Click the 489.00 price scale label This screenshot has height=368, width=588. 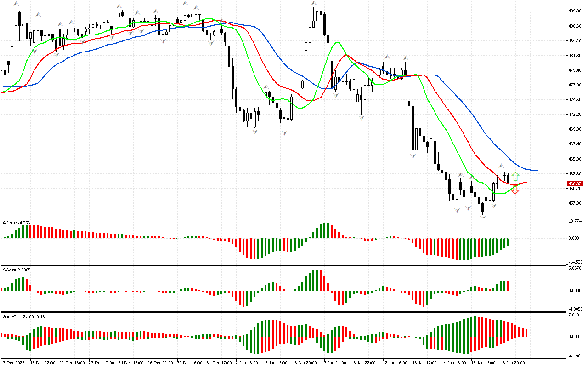pyautogui.click(x=575, y=11)
